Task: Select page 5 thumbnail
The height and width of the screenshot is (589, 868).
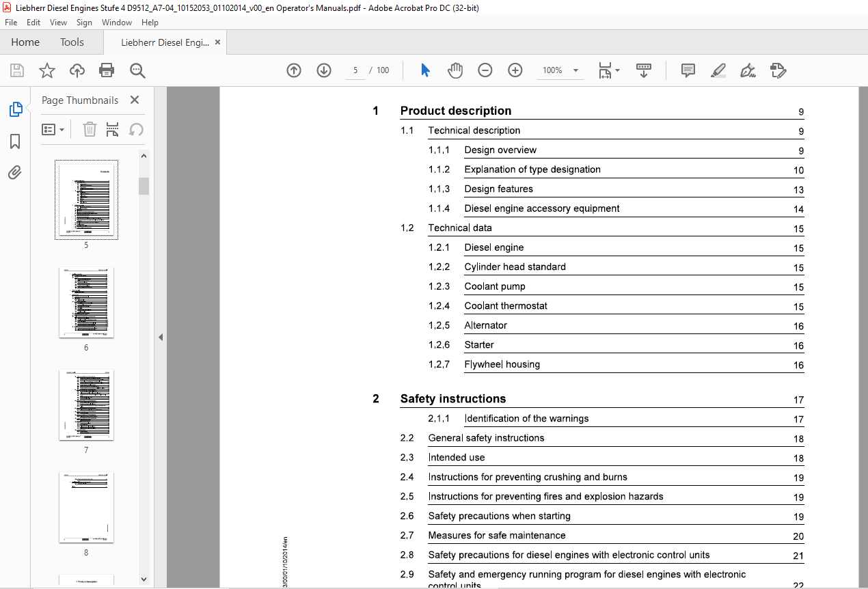Action: [x=86, y=200]
